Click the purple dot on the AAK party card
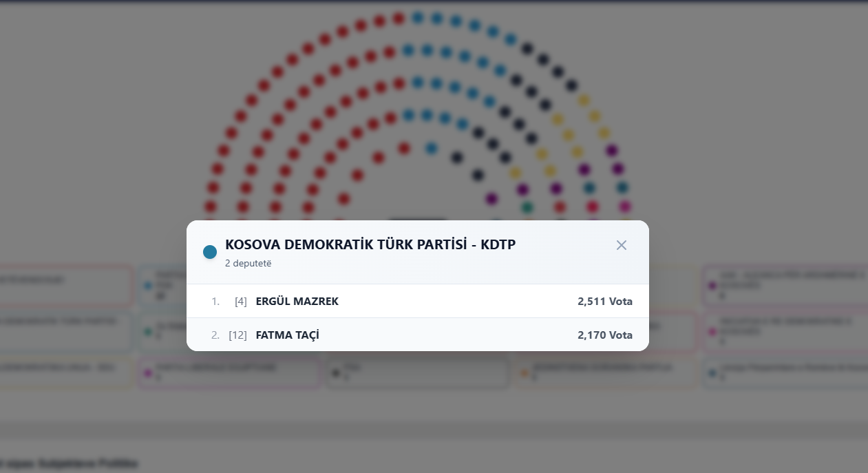The width and height of the screenshot is (868, 473). pyautogui.click(x=712, y=286)
